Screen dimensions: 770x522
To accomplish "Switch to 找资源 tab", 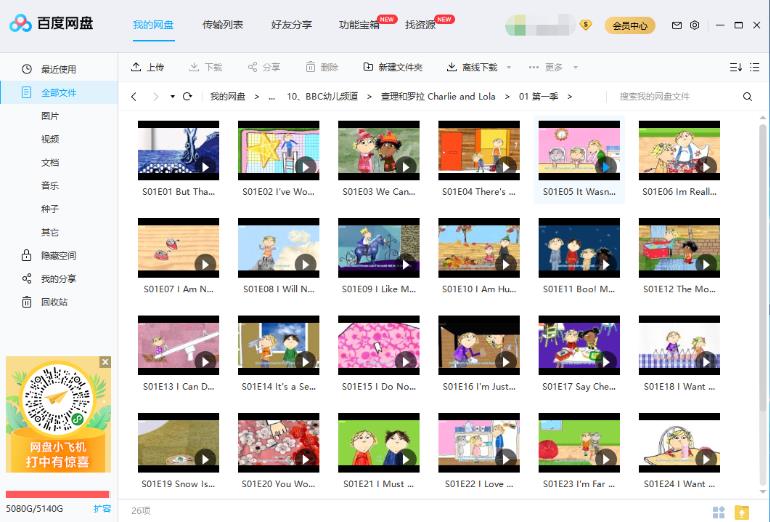I will pyautogui.click(x=420, y=25).
